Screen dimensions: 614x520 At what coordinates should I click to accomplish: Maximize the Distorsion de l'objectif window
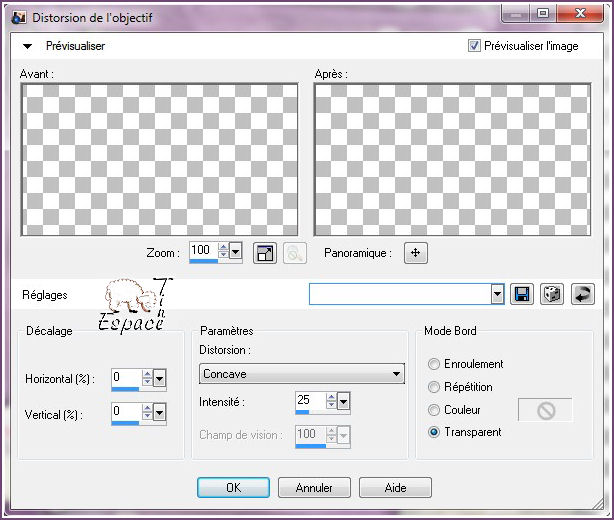click(x=543, y=14)
